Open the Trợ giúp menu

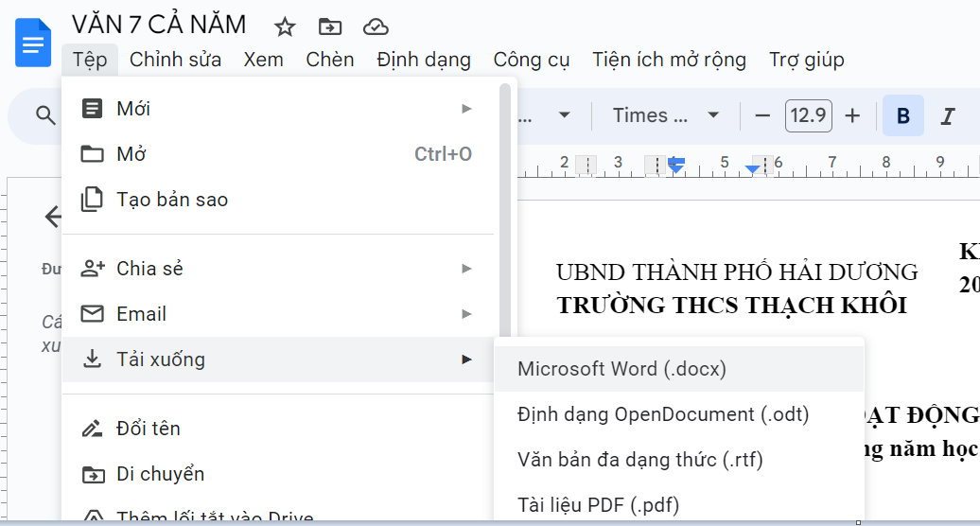tap(806, 60)
